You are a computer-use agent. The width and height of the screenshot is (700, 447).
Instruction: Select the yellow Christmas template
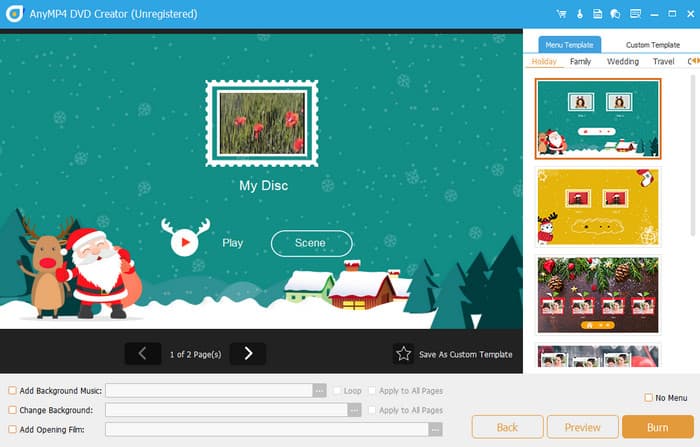pos(598,207)
